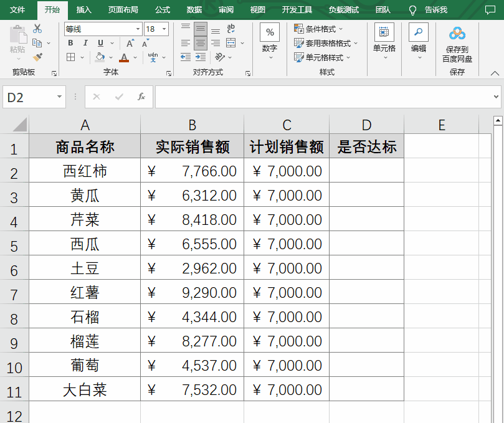The height and width of the screenshot is (423, 504).
Task: Click text orientation icon
Action: 220,57
